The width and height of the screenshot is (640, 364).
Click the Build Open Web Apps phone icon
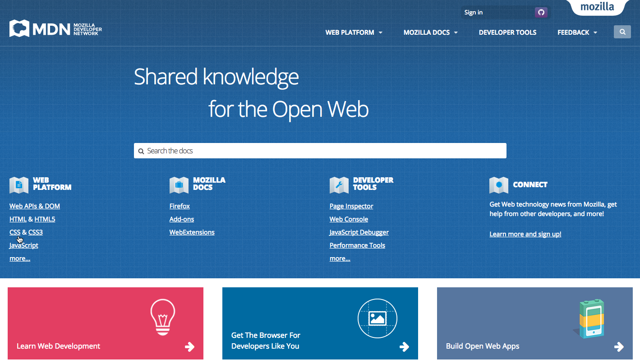(591, 318)
